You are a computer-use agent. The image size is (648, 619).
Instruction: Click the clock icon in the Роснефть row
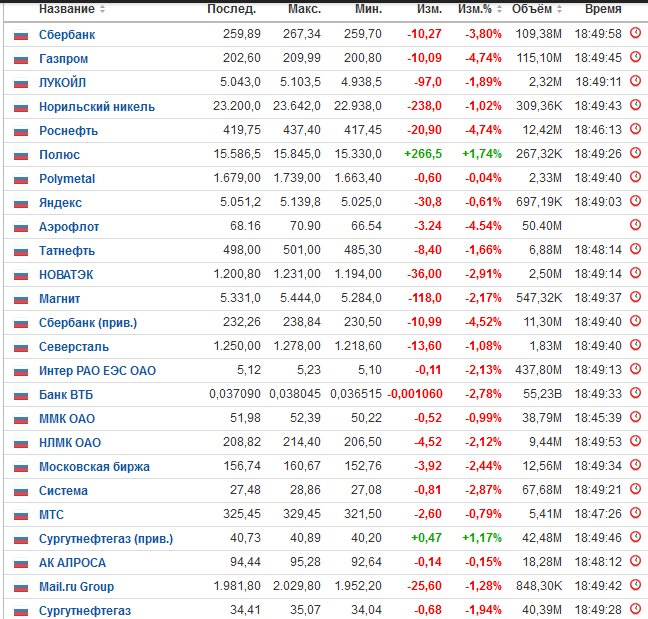pos(636,129)
